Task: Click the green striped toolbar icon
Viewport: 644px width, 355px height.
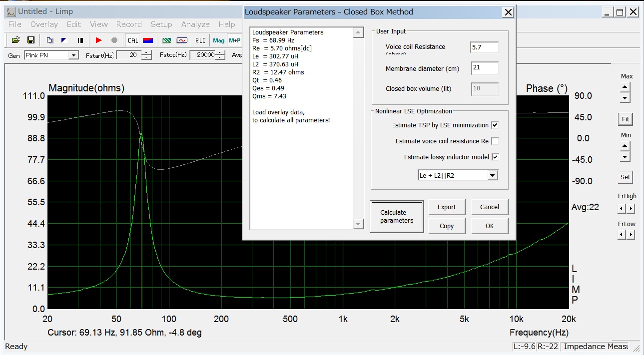Action: (x=167, y=40)
